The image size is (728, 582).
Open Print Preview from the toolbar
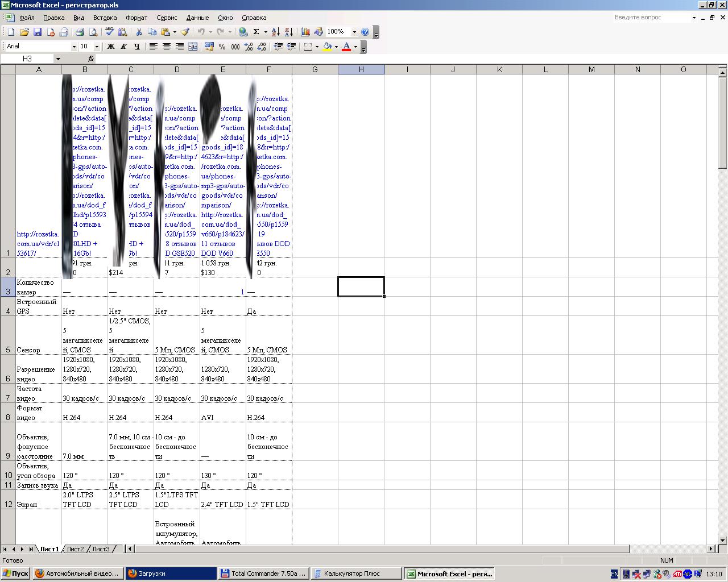tap(93, 32)
